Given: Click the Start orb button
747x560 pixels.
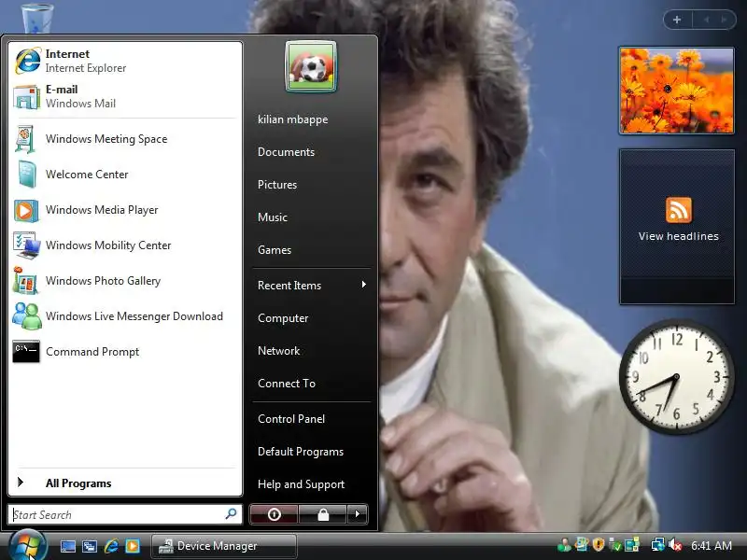Looking at the screenshot, I should coord(27,546).
